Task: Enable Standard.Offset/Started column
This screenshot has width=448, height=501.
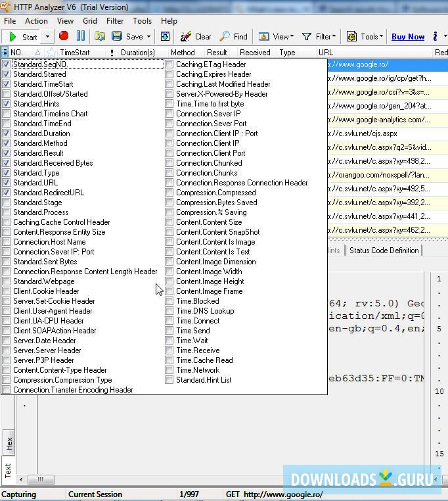Action: [6, 94]
